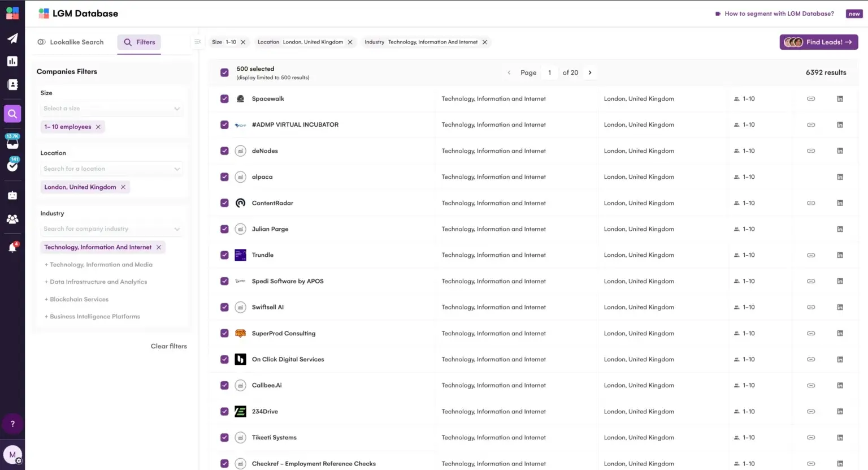Viewport: 868px width, 470px height.
Task: Open the Search for company industry dropdown
Action: (x=112, y=229)
